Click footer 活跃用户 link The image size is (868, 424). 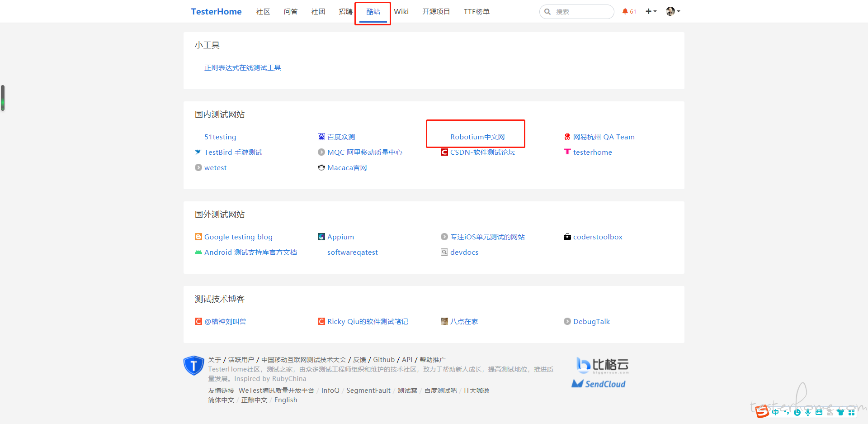[x=241, y=359]
